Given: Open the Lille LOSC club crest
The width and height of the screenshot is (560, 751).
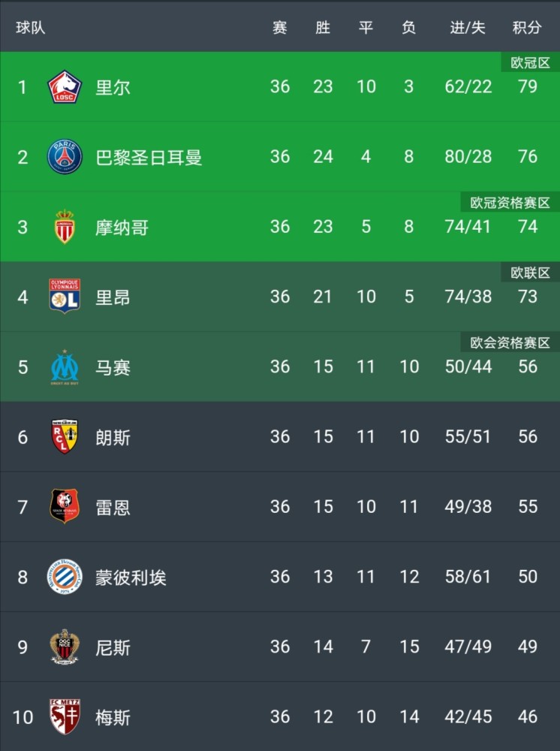Looking at the screenshot, I should point(65,86).
